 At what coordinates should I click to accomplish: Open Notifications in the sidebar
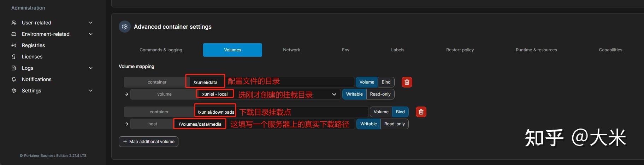(x=37, y=79)
